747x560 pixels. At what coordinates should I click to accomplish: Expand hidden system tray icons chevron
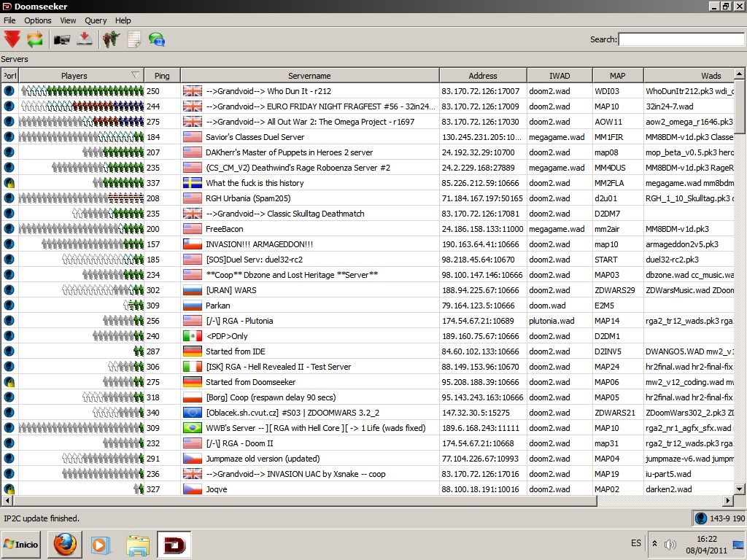coord(654,544)
